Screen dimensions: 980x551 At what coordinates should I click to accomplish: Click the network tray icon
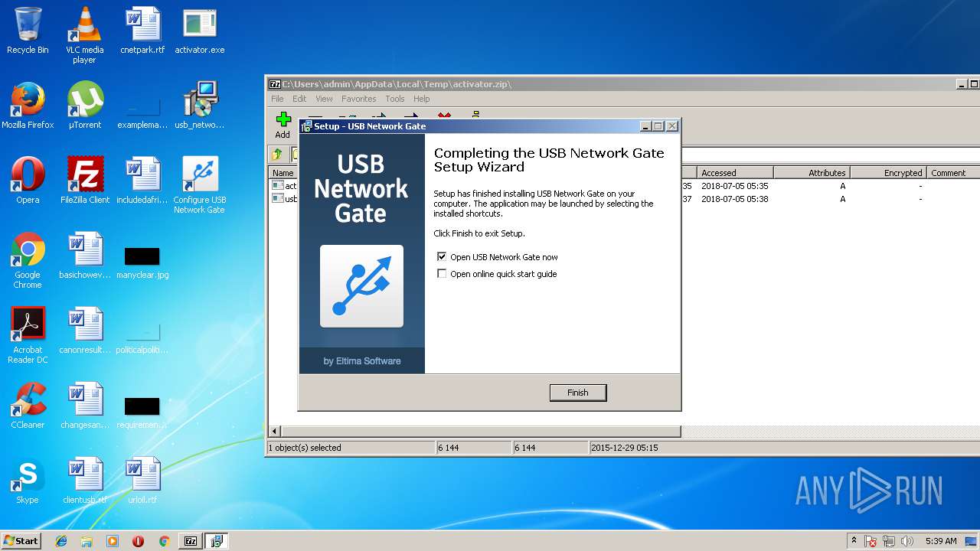[x=889, y=541]
